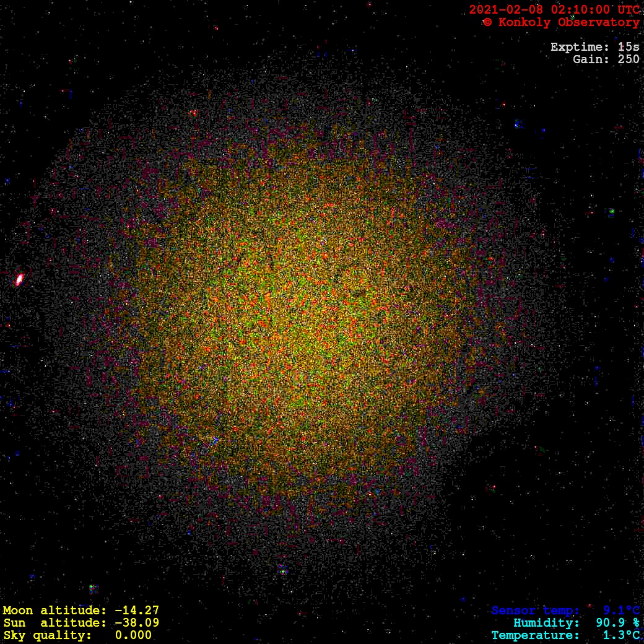Click the Sun altitude label text
Screen dimensions: 644x644
click(56, 623)
